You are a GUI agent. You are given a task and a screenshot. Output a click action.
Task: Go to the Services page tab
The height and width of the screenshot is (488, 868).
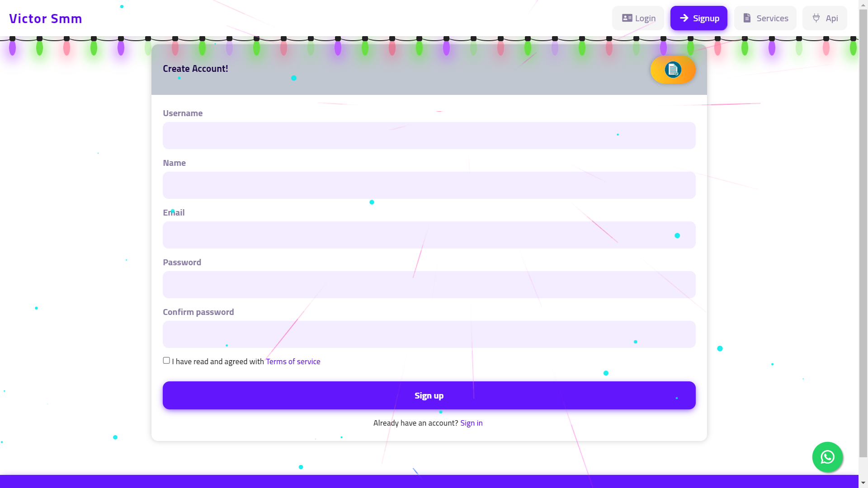tap(765, 18)
